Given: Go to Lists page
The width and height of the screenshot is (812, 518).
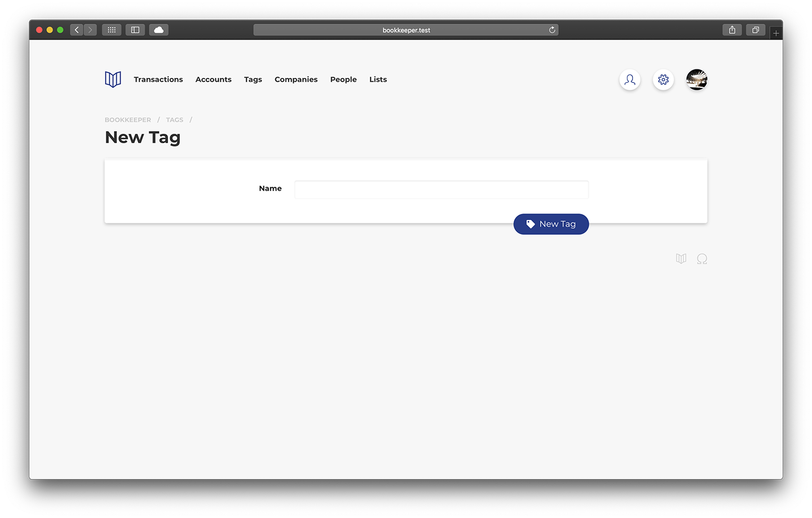Looking at the screenshot, I should (378, 80).
